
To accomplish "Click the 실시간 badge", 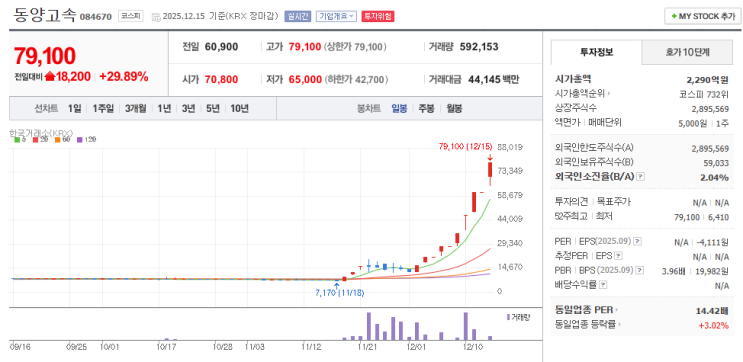I will click(298, 16).
